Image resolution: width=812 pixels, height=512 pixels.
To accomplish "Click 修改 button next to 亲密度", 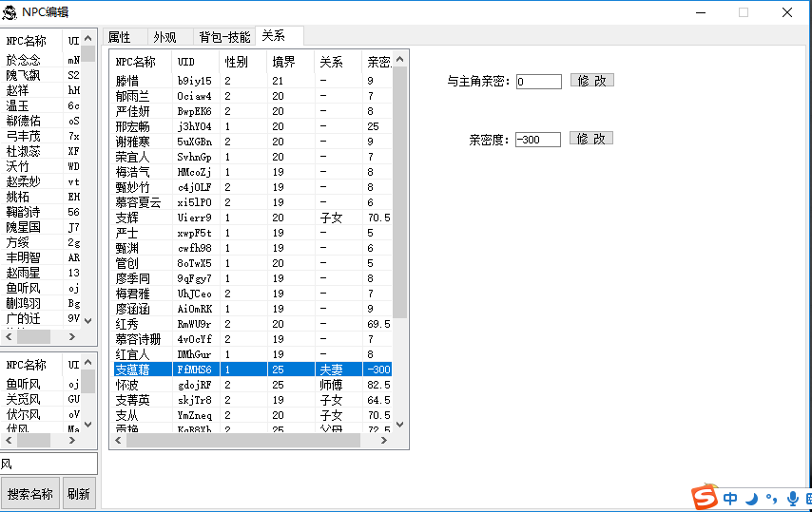I will (590, 139).
